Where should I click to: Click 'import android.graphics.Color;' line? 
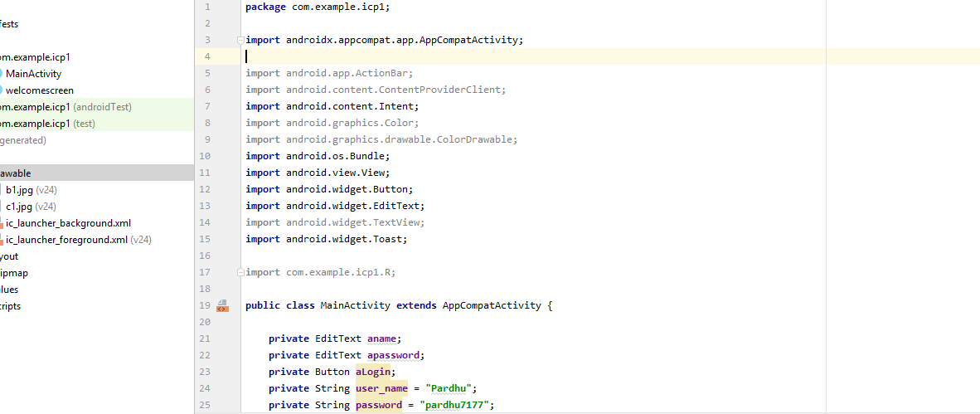332,123
